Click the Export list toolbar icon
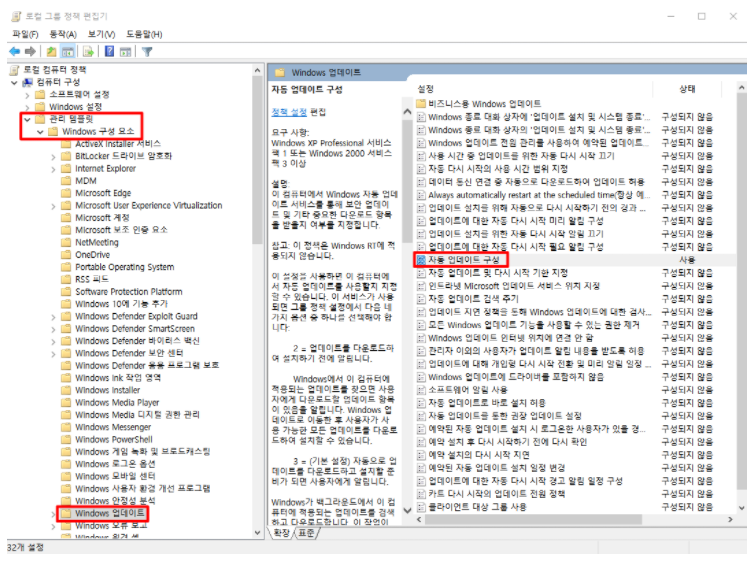Viewport: 755px width, 566px height. tap(88, 51)
